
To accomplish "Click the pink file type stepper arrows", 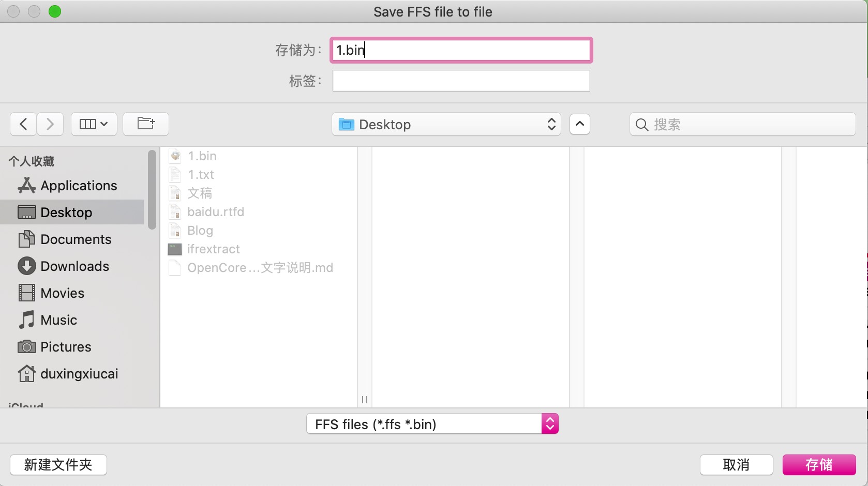I will 550,424.
